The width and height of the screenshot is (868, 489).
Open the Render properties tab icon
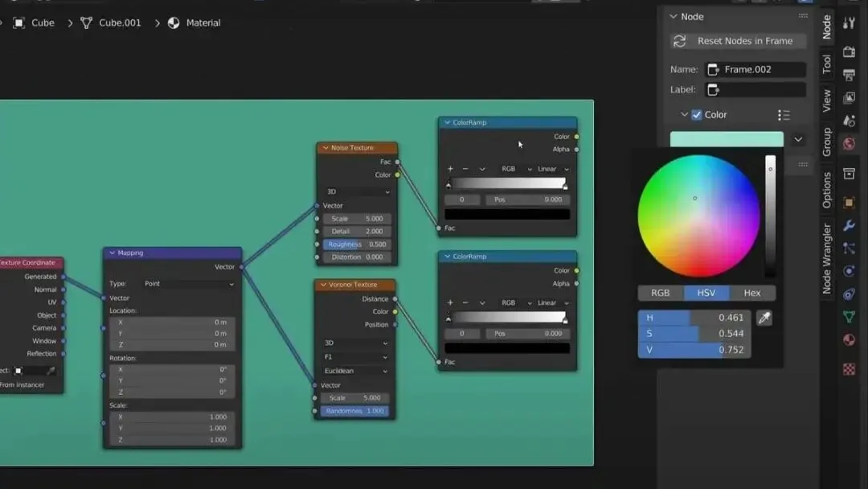pyautogui.click(x=849, y=51)
